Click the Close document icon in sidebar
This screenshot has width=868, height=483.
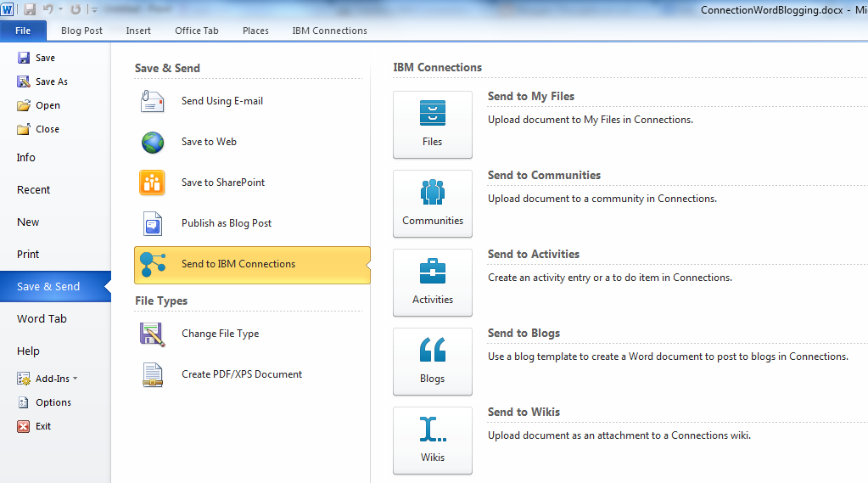click(x=24, y=129)
